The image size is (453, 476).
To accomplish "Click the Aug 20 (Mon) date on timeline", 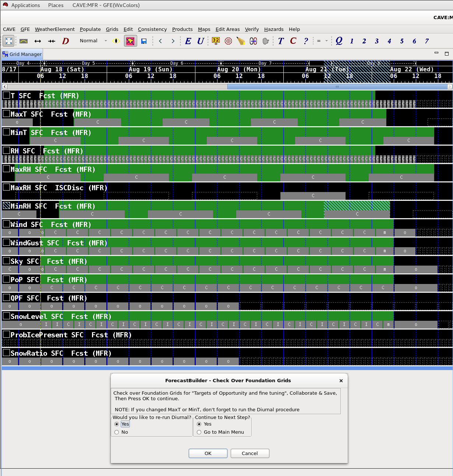I will point(238,69).
